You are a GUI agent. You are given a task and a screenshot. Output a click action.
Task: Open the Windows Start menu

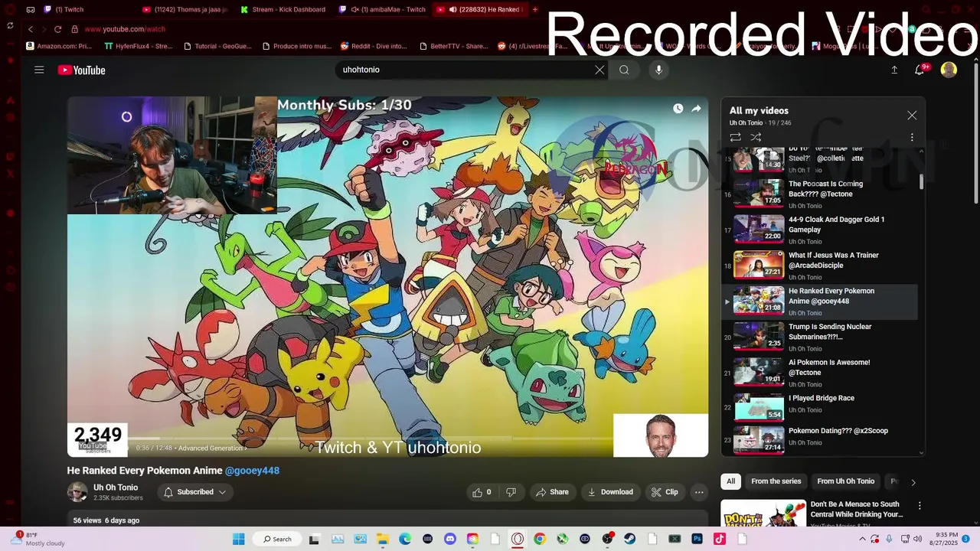pos(238,539)
